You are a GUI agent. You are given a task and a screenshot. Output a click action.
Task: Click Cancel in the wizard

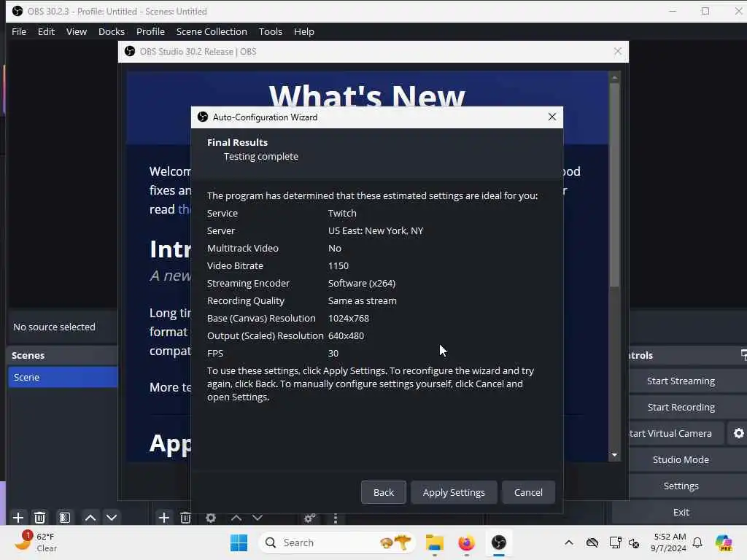528,492
